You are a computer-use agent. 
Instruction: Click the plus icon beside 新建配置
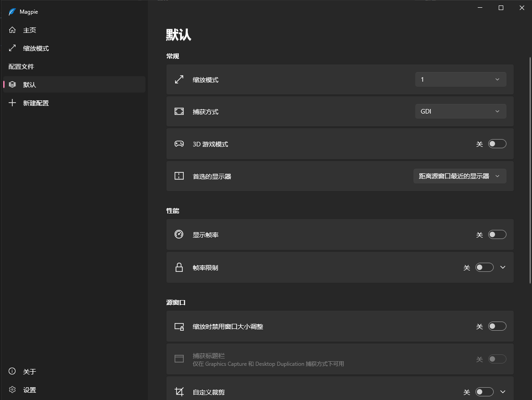point(12,103)
